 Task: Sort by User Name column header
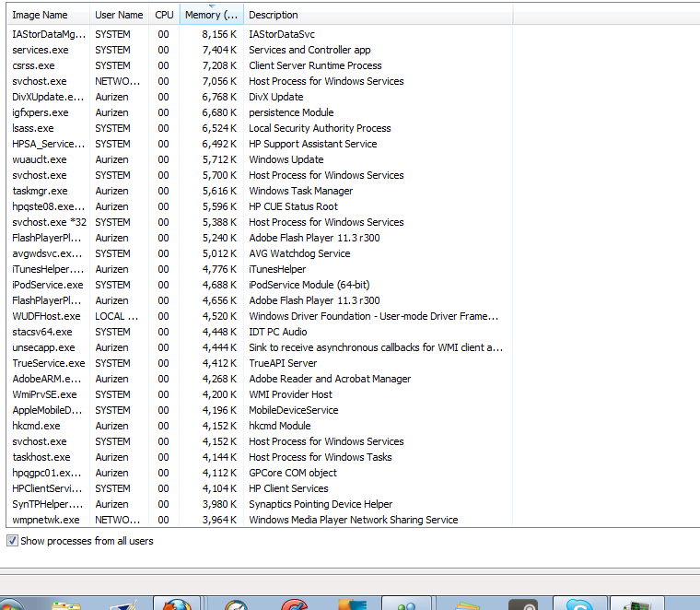(119, 15)
